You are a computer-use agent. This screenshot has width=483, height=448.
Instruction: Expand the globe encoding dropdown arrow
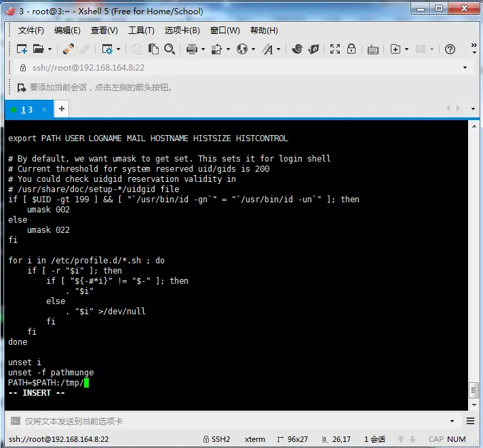[x=253, y=49]
